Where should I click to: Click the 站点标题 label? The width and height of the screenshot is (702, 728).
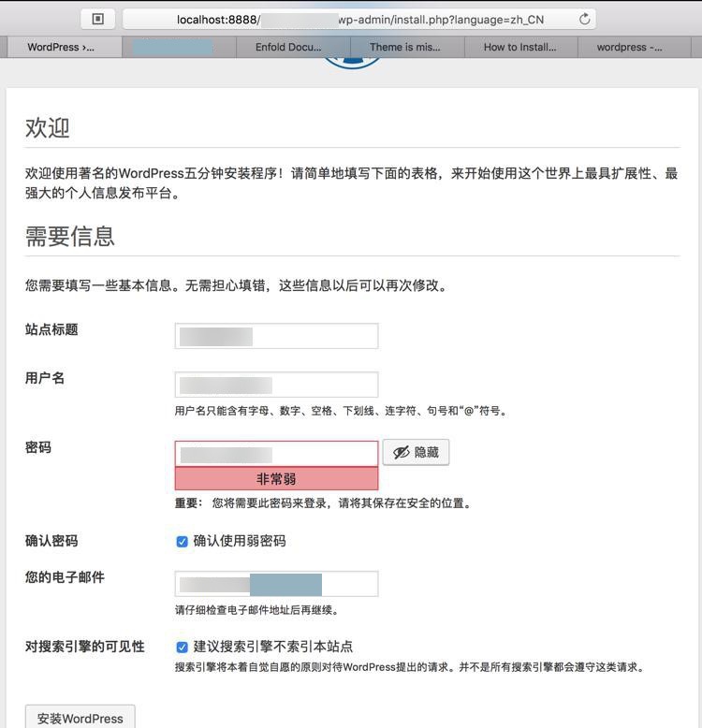[51, 329]
